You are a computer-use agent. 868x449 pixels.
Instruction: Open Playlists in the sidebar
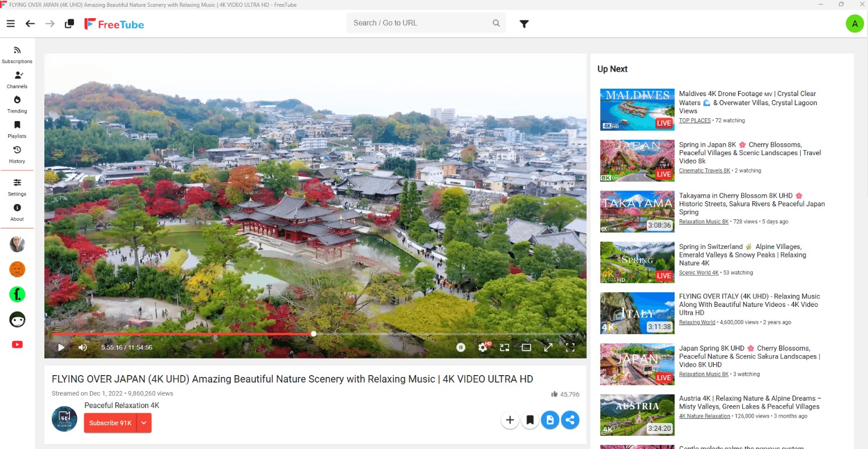[17, 130]
